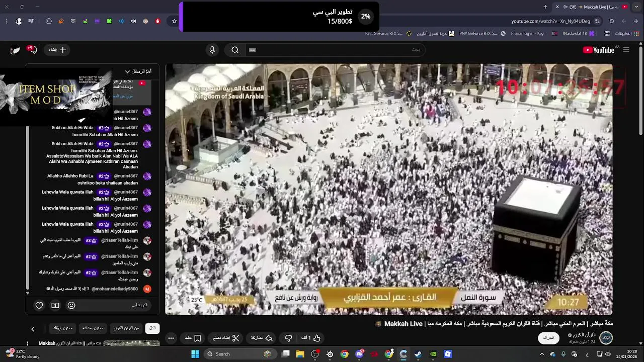Click the speaker volume extension icon
The width and height of the screenshot is (644, 362).
[133, 21]
